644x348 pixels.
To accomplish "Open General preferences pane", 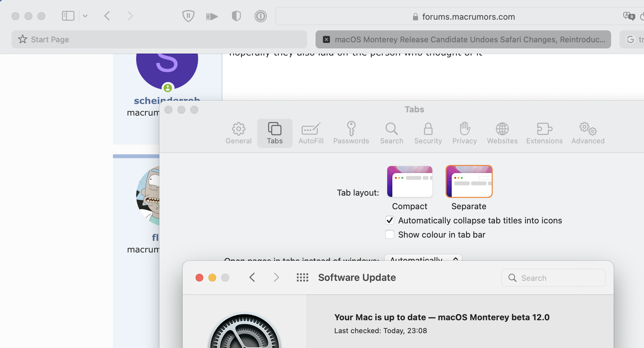I will (238, 133).
